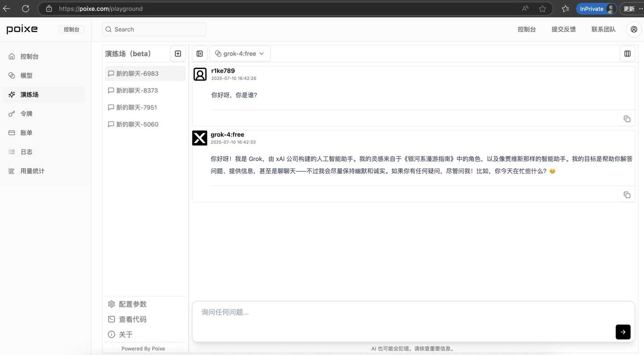Open 控制台 in top navigation

tap(526, 29)
